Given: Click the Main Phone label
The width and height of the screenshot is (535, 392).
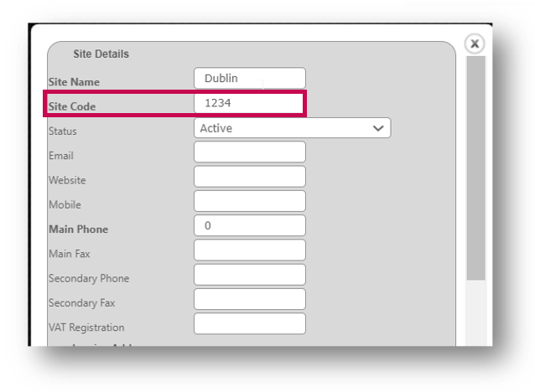Looking at the screenshot, I should coord(79,230).
